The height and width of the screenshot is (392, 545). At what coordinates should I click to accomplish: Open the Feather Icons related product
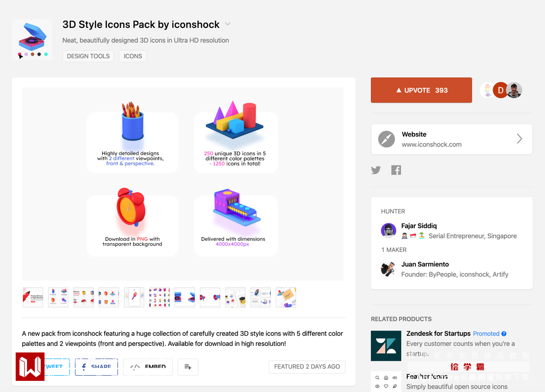[427, 377]
